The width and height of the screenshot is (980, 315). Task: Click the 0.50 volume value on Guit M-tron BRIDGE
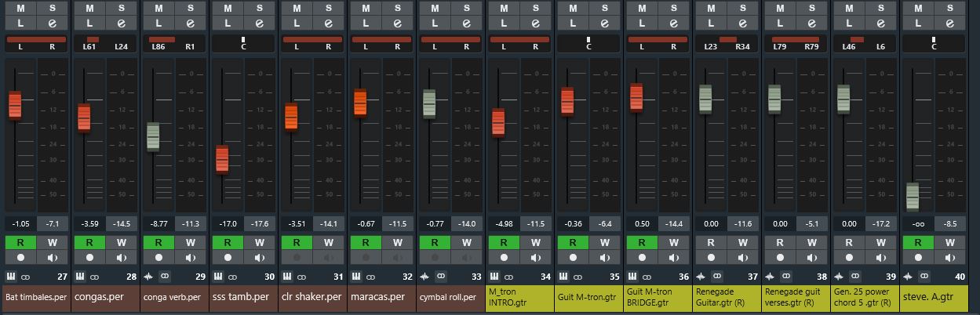click(642, 223)
